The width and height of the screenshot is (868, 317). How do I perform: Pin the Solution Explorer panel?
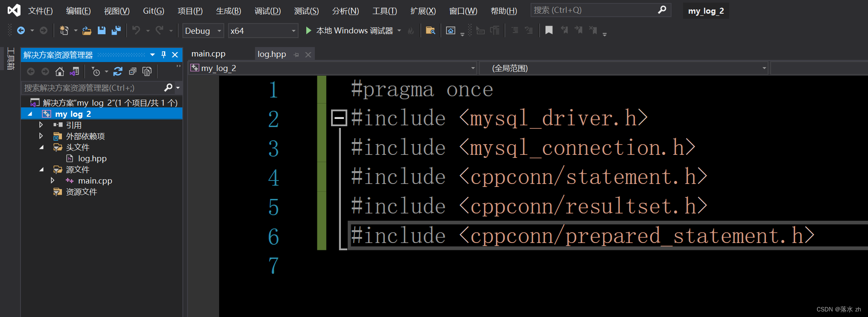164,55
